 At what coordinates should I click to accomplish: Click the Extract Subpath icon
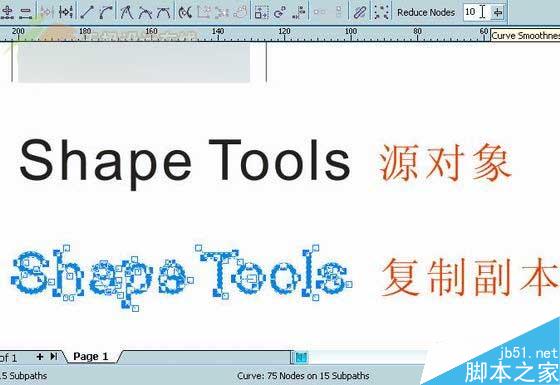222,12
